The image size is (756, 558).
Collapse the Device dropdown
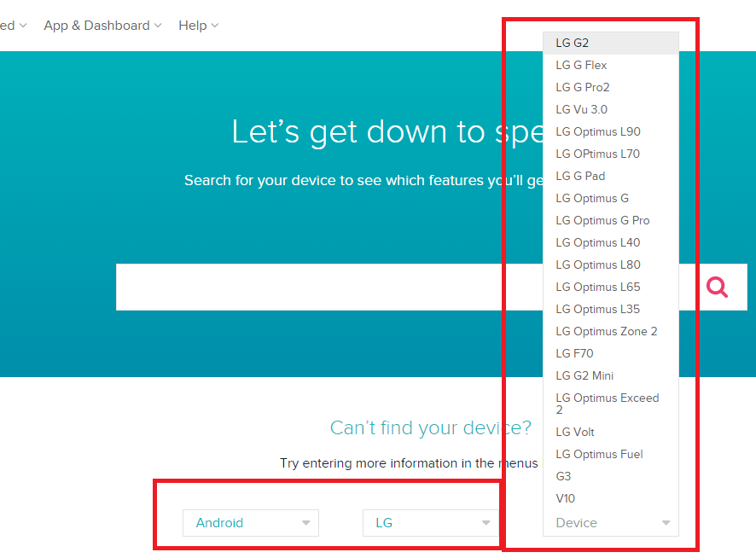click(x=611, y=523)
